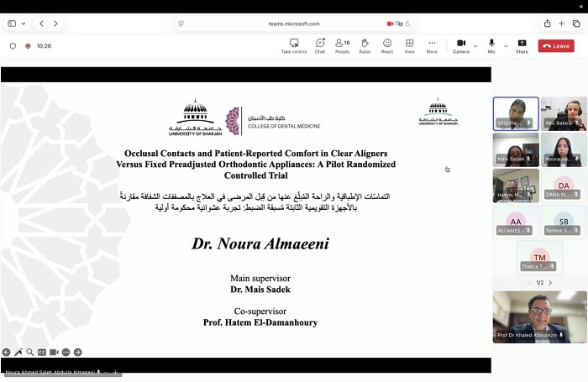Leave the meeting
The image size is (588, 382).
point(556,45)
